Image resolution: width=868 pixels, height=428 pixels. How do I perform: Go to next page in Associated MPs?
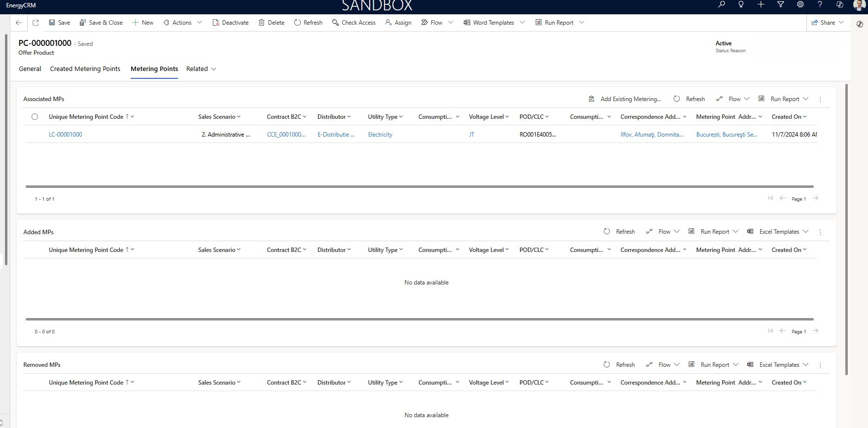(x=815, y=198)
